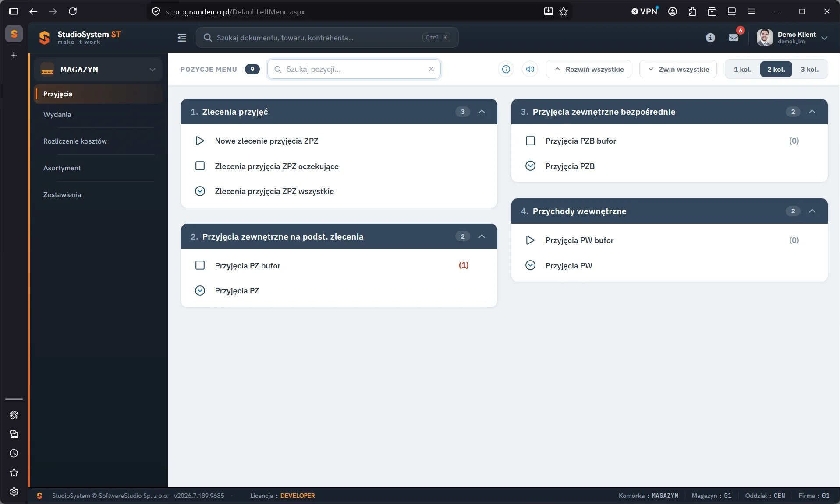Click Rozwiń wszystkie button
Viewport: 840px width, 504px height.
[x=588, y=69]
